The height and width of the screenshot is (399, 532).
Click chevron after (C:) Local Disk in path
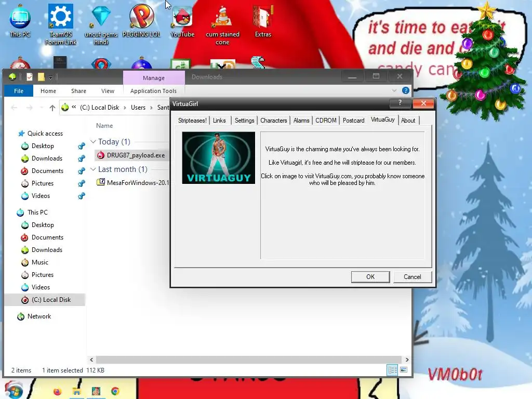pyautogui.click(x=125, y=108)
